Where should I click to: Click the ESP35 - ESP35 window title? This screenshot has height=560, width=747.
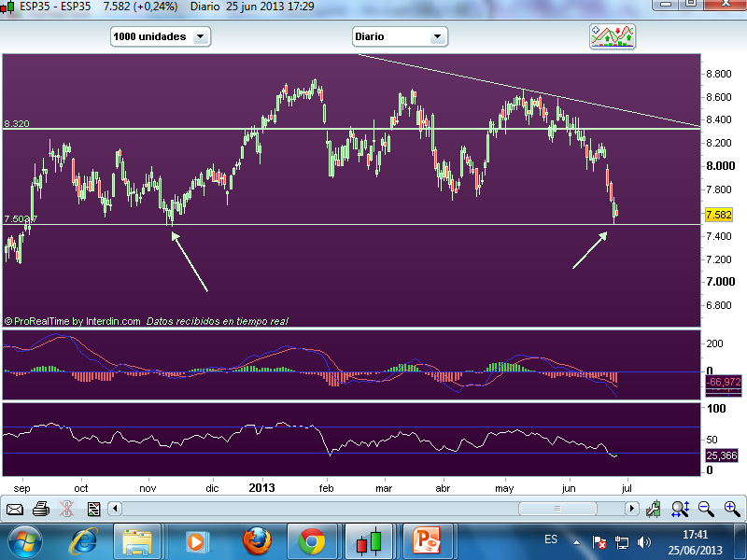pyautogui.click(x=55, y=7)
